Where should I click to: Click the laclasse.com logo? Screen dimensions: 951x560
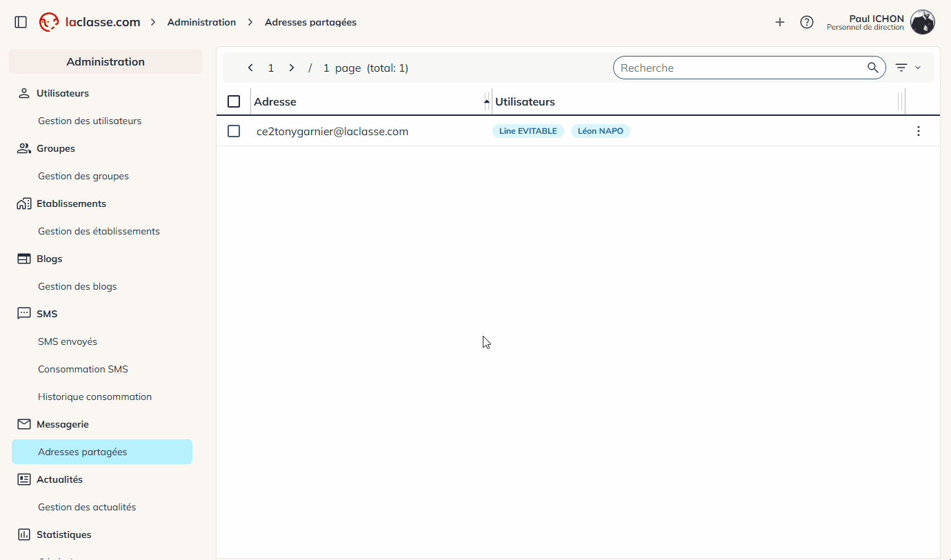[x=90, y=22]
